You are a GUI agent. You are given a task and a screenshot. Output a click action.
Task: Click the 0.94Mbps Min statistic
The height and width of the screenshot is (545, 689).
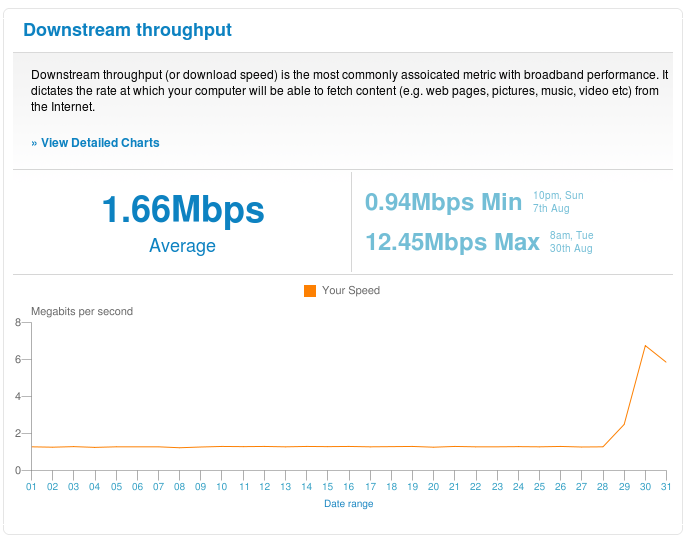pos(443,203)
